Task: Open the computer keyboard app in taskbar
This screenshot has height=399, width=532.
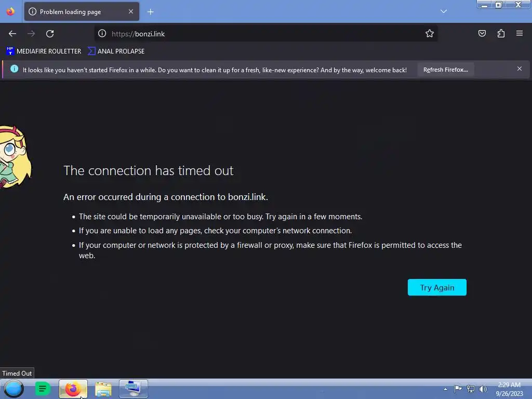Action: [134, 389]
